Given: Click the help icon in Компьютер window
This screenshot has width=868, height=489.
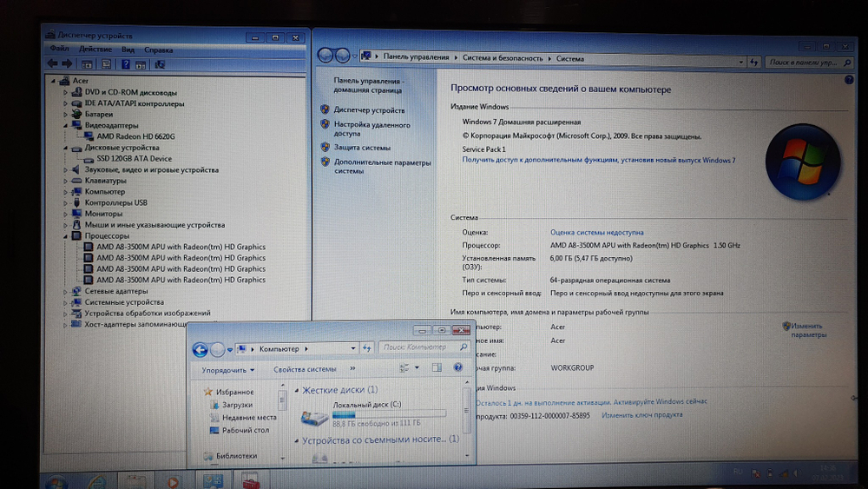Looking at the screenshot, I should (457, 367).
